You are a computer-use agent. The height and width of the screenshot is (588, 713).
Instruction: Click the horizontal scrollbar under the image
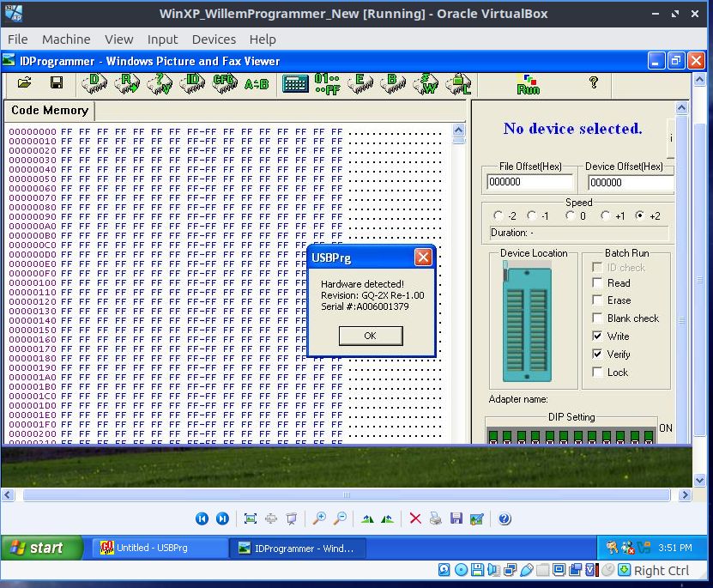[347, 495]
